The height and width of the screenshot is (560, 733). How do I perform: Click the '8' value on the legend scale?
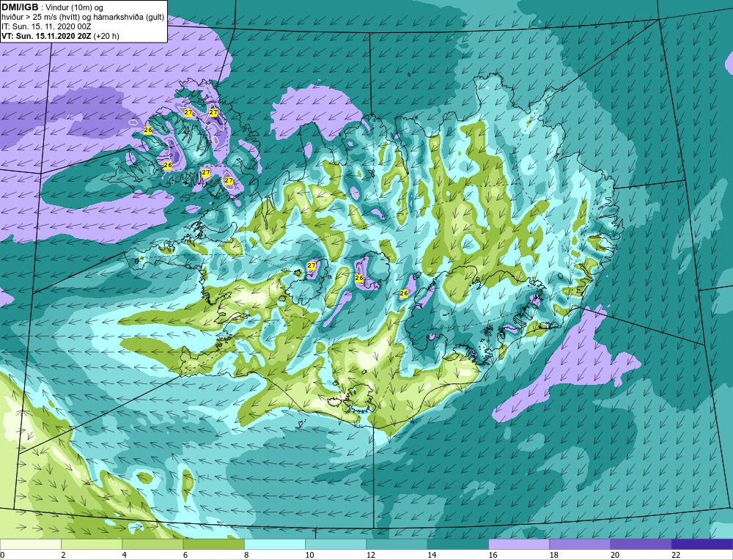click(x=246, y=555)
